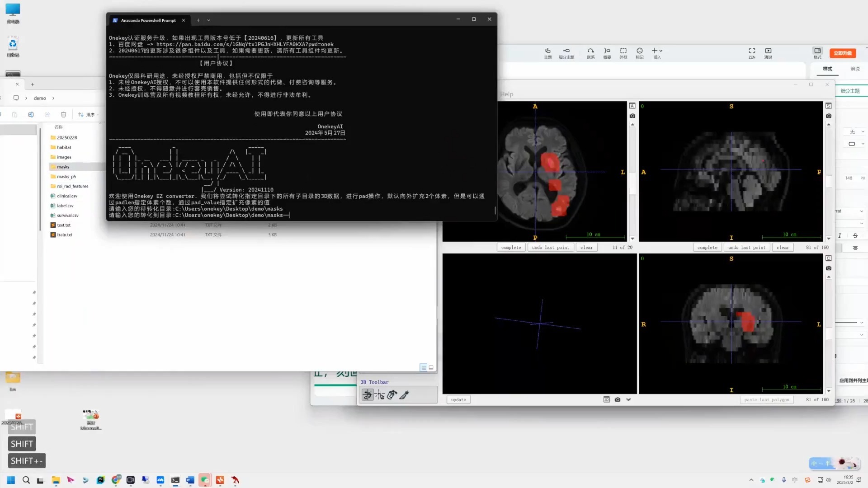
Task: Open the terminal profile dropdown arrow
Action: tap(208, 20)
